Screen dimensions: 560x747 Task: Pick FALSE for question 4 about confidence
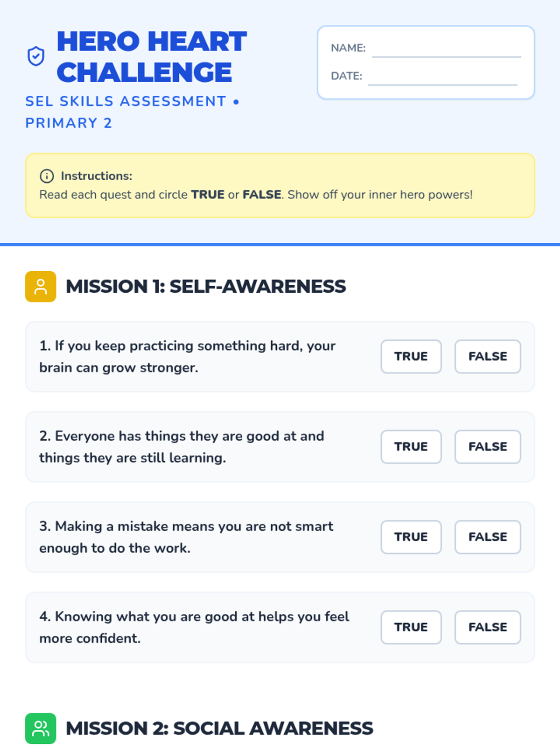click(x=488, y=627)
